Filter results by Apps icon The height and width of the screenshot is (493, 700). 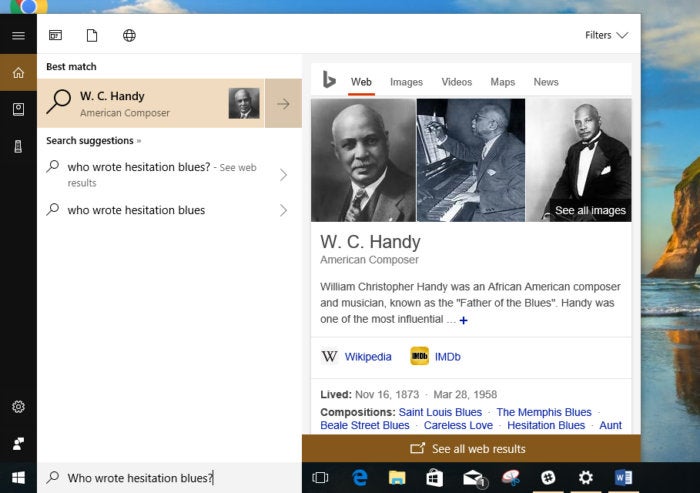(x=55, y=35)
